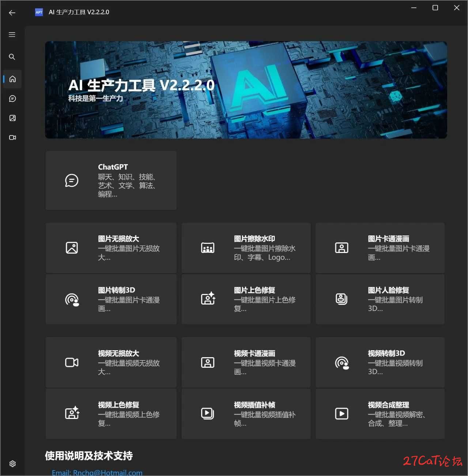Open 视频转制3D tool title
This screenshot has width=468, height=476.
pos(386,354)
